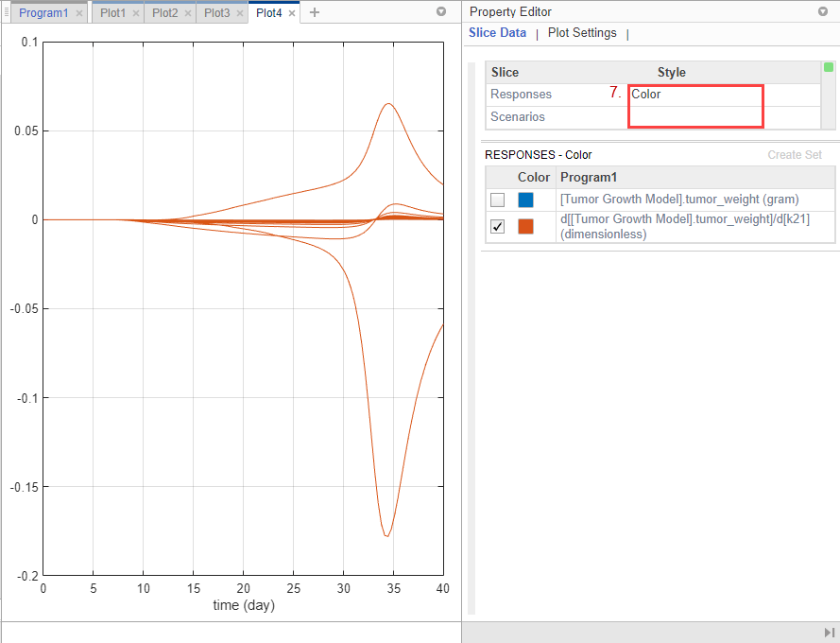
Task: Select the Responses slice row
Action: click(653, 95)
